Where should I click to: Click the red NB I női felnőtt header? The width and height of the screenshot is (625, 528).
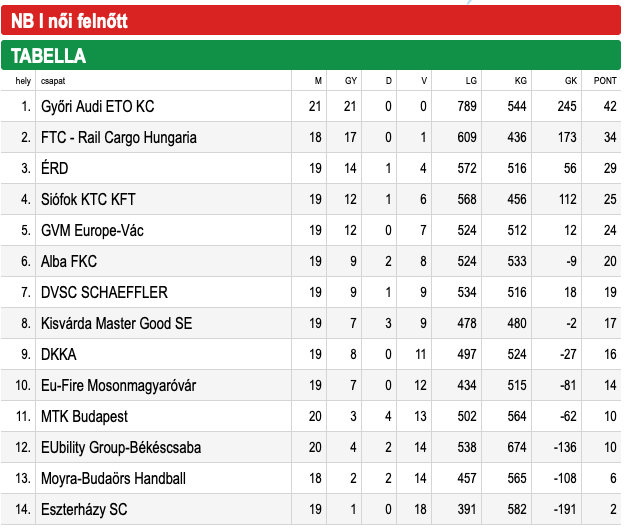[x=311, y=20]
